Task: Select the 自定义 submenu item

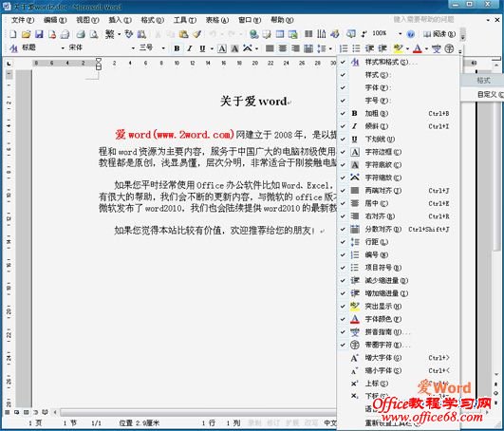Action: (x=482, y=95)
